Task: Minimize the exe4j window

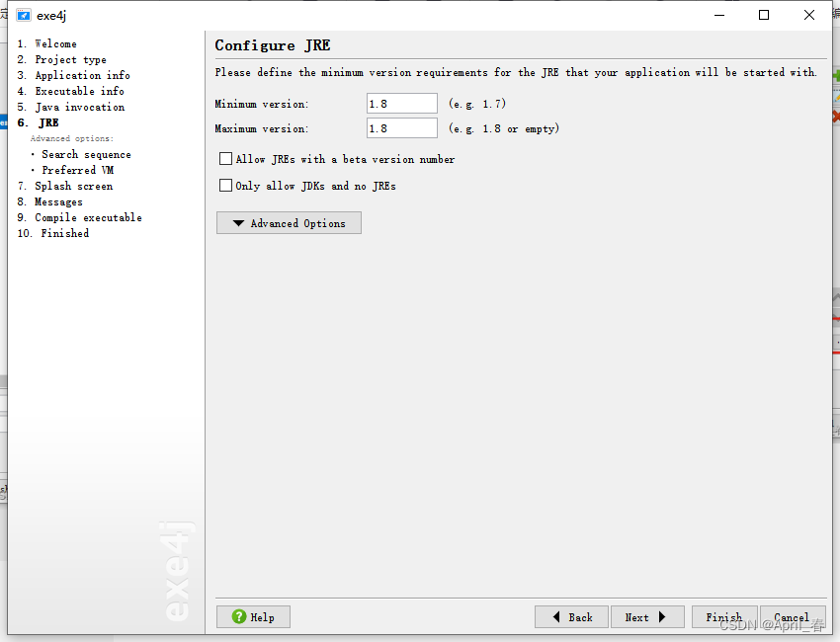Action: [719, 15]
